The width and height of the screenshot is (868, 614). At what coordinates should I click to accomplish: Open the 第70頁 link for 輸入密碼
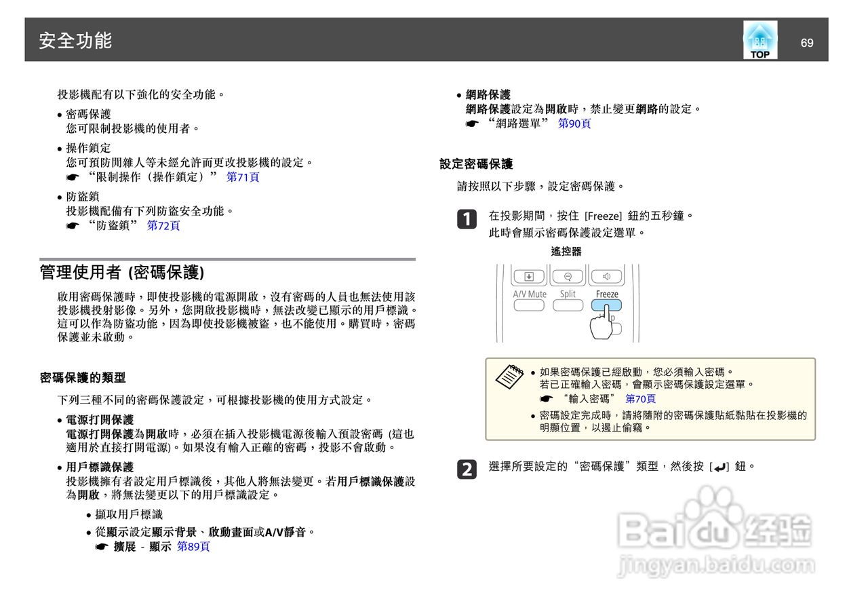click(x=640, y=399)
